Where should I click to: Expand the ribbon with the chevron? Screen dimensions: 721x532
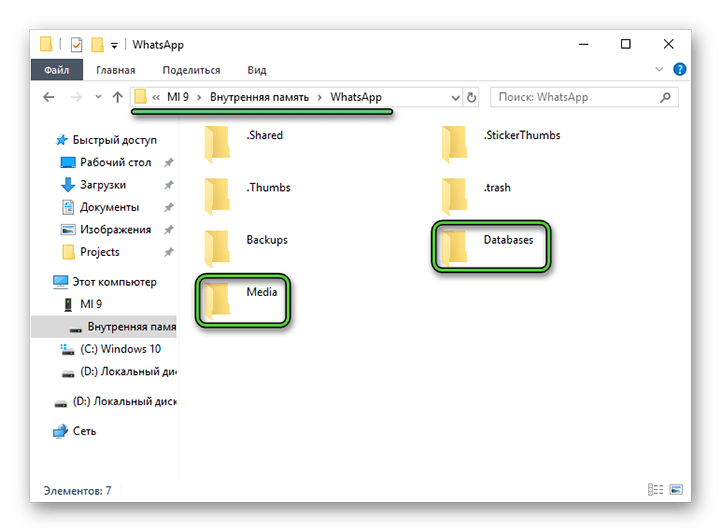pos(659,69)
